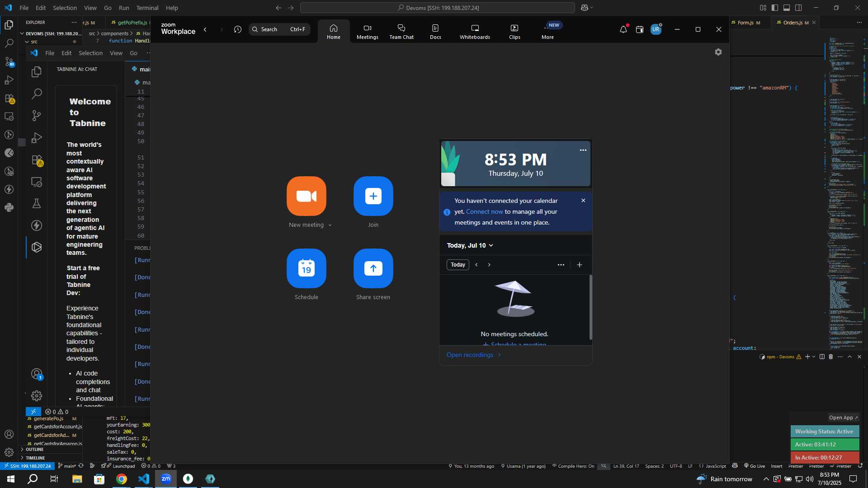Viewport: 868px width, 488px height.
Task: Toggle Go Live server
Action: [755, 466]
